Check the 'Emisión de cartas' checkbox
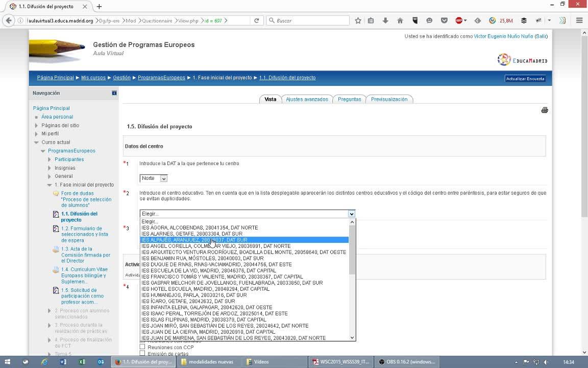 click(142, 353)
